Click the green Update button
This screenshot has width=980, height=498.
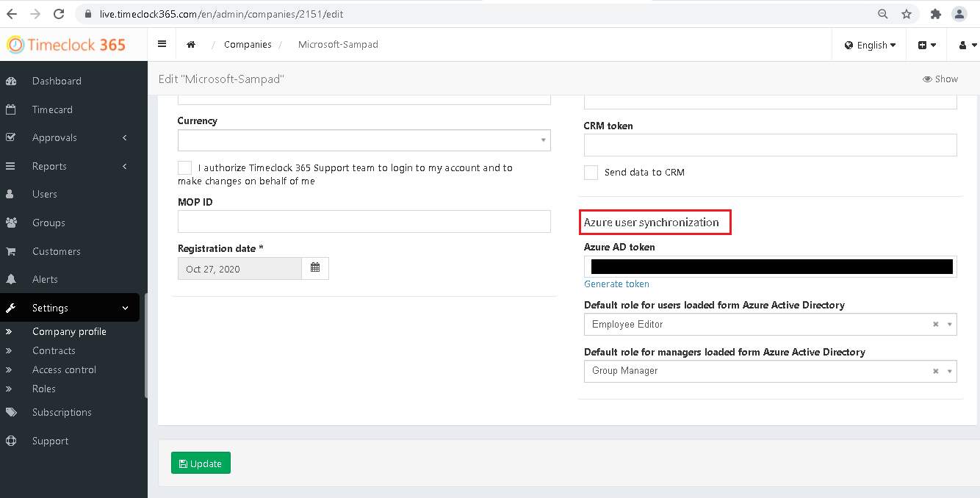(201, 463)
